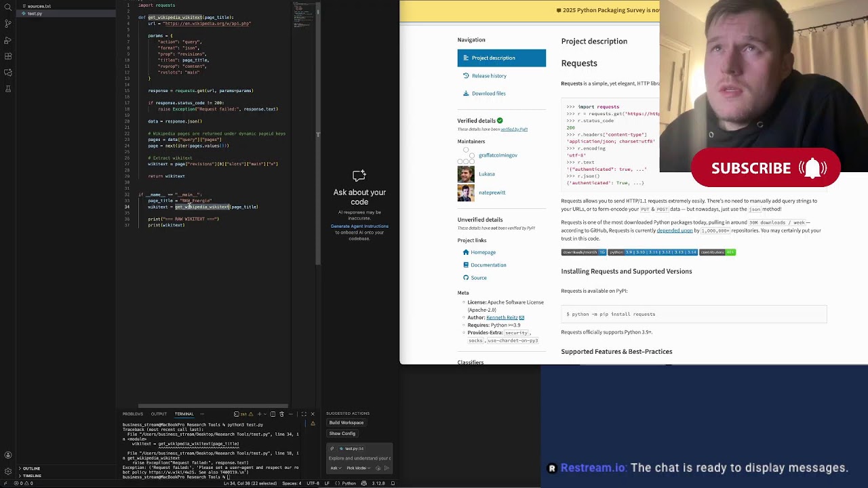The height and width of the screenshot is (488, 868).
Task: Select Python language mode in status bar
Action: pos(349,483)
